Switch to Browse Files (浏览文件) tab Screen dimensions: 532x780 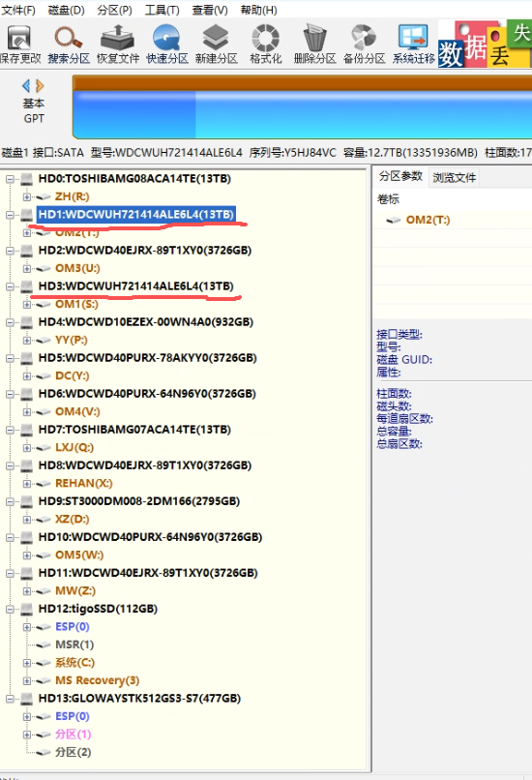[x=454, y=177]
